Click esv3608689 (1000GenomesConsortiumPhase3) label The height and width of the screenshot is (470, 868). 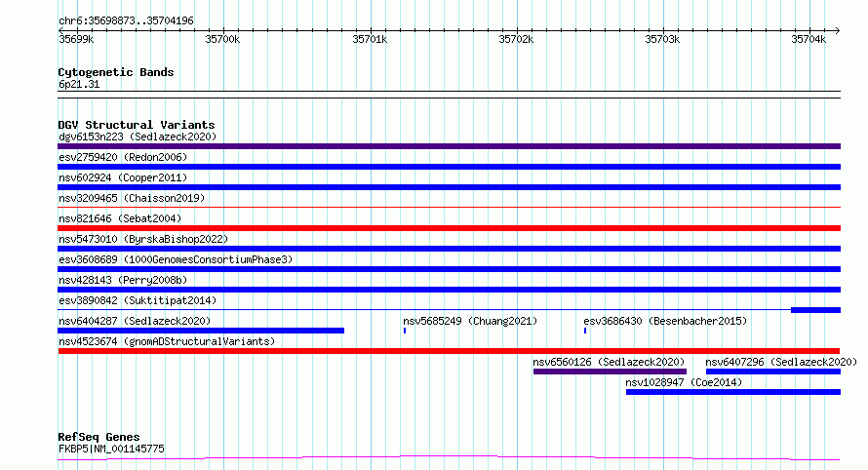coord(176,259)
